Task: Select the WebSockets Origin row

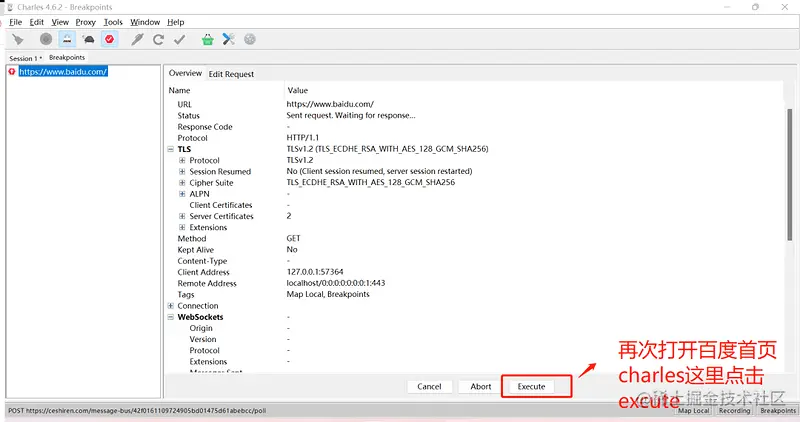Action: click(x=475, y=328)
